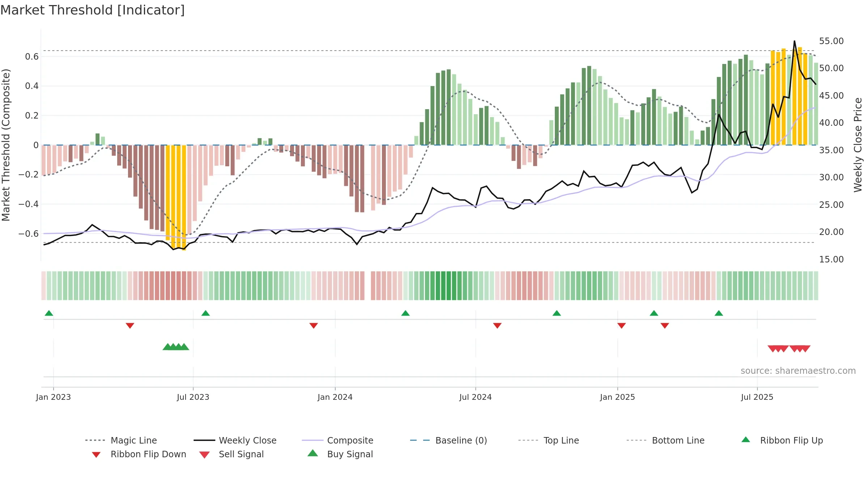The height and width of the screenshot is (488, 868).
Task: Select the Ribbon Flip Down marker in April 2023
Action: (x=130, y=326)
